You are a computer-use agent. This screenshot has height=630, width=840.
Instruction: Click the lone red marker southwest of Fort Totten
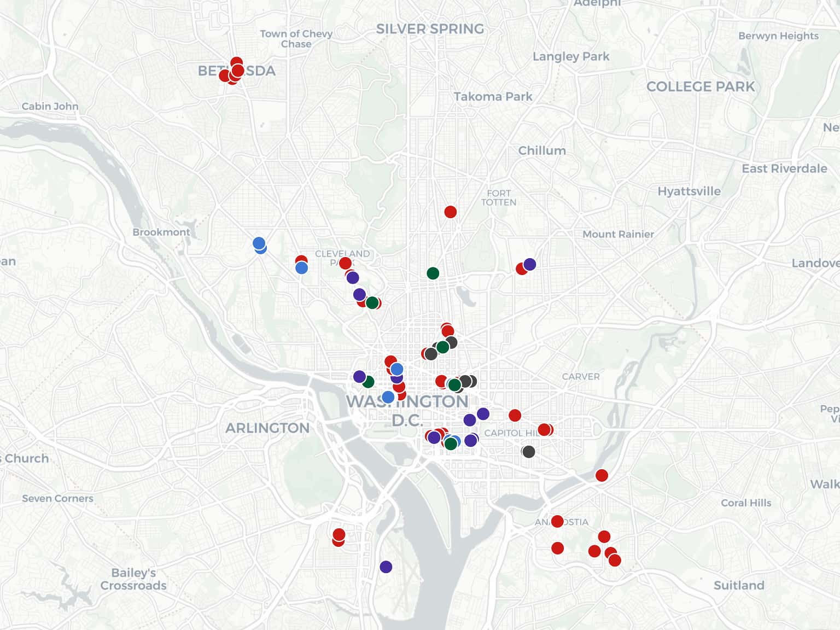(x=450, y=212)
